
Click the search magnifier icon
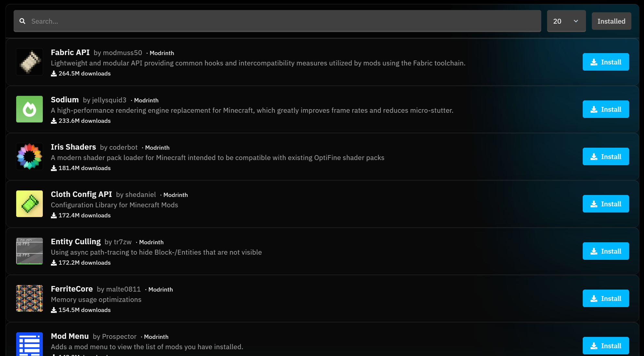[x=22, y=21]
